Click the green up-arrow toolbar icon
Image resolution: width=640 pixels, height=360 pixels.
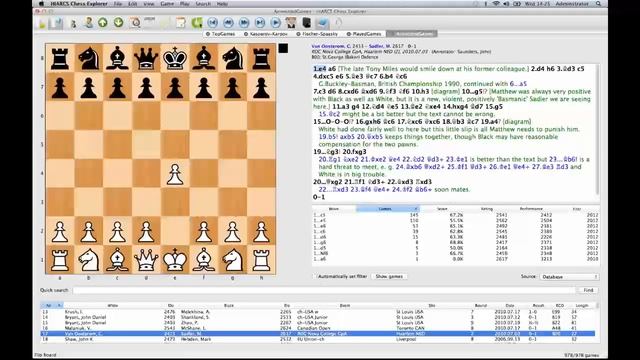point(102,22)
